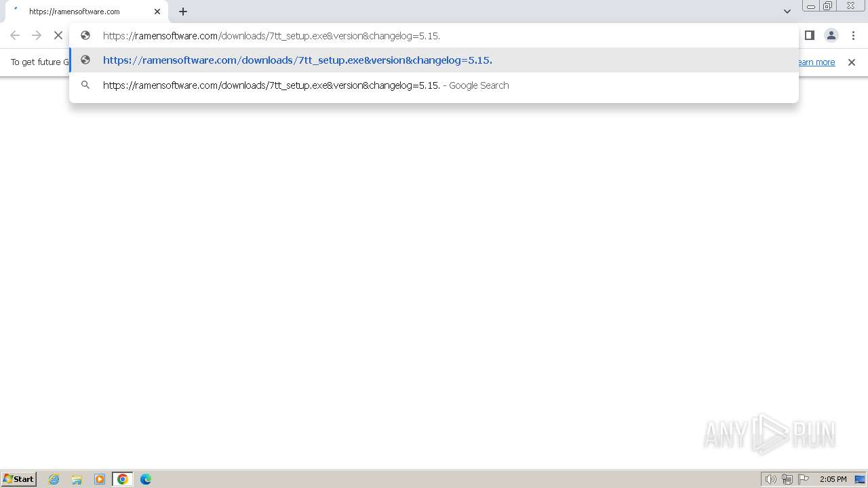Screen dimensions: 868x488
Task: Open the Windows Start menu
Action: pos(19,479)
